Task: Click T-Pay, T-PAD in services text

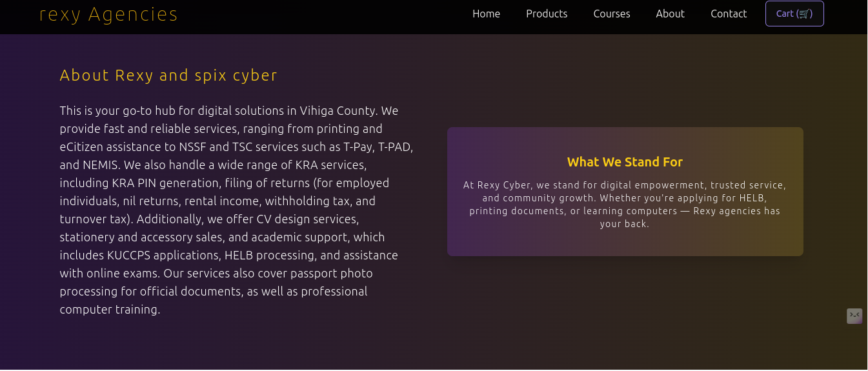Action: pos(378,146)
